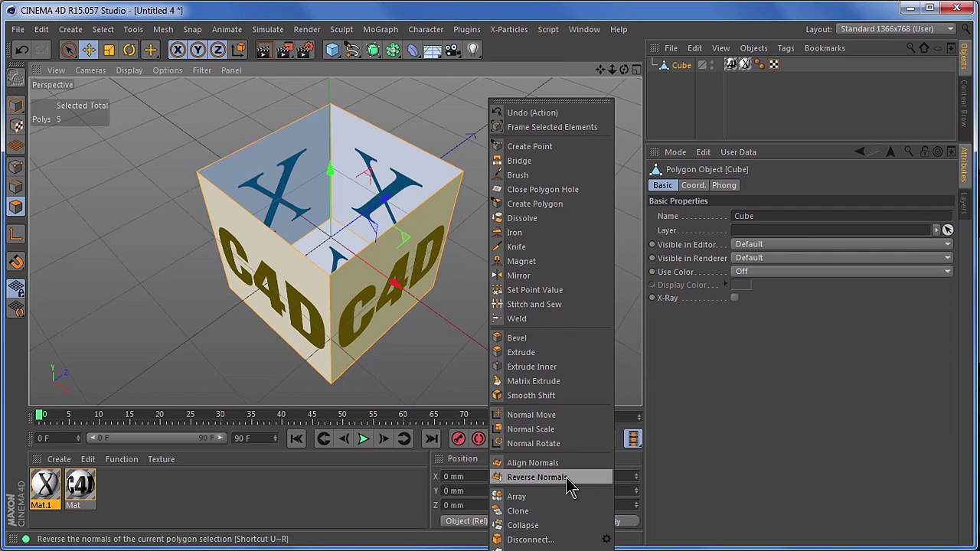Switch the coordinate system icon
The height and width of the screenshot is (551, 980).
[238, 50]
